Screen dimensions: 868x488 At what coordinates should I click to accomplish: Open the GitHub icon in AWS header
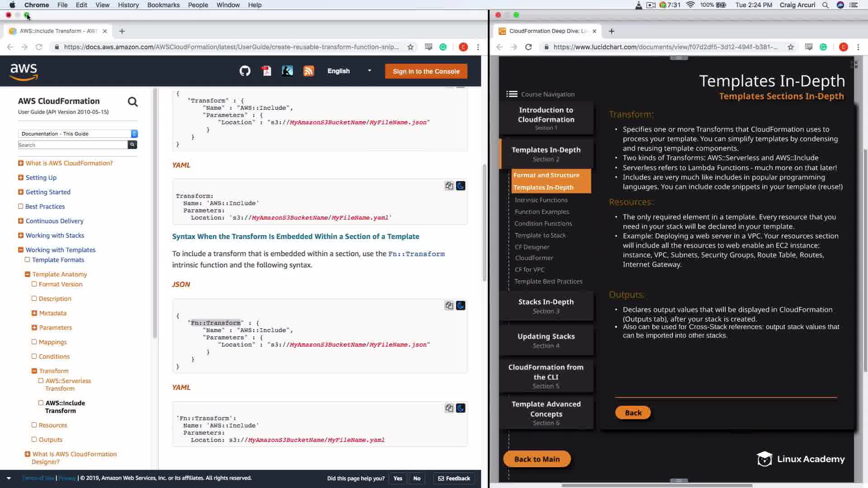[x=245, y=71]
